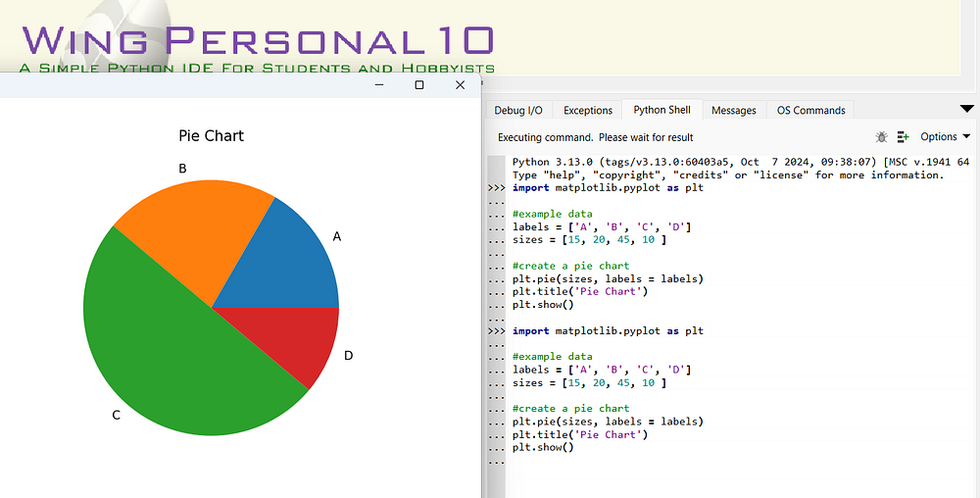Click the first plt.title('Pie Chart') line
Image resolution: width=980 pixels, height=498 pixels.
click(580, 291)
